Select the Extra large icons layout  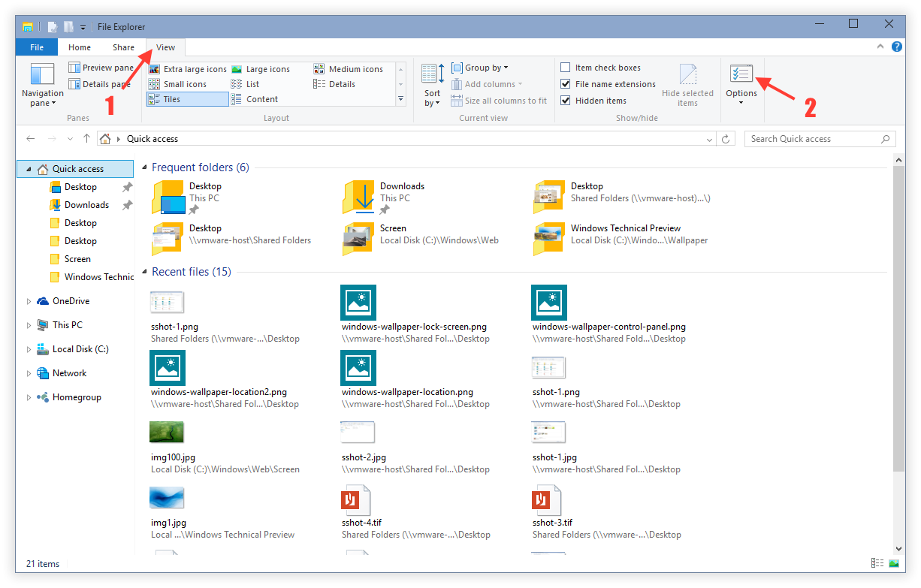pyautogui.click(x=188, y=69)
